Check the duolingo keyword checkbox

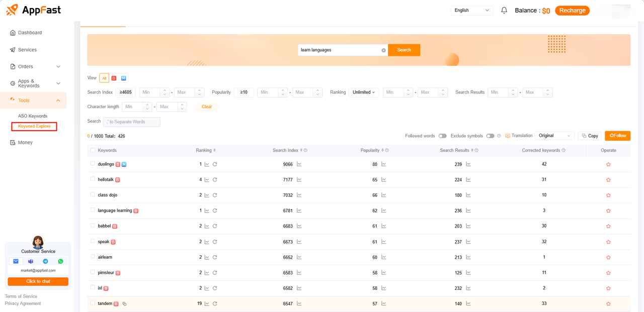click(93, 164)
